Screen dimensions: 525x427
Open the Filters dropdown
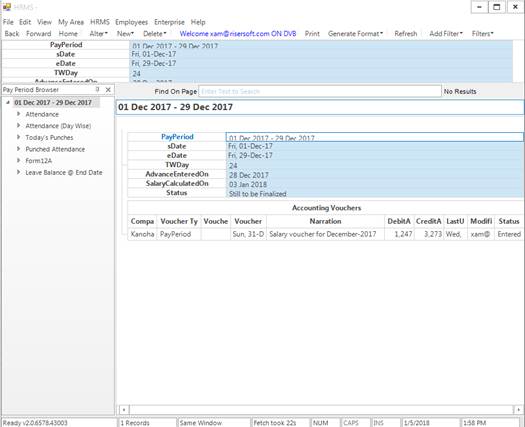click(x=482, y=33)
